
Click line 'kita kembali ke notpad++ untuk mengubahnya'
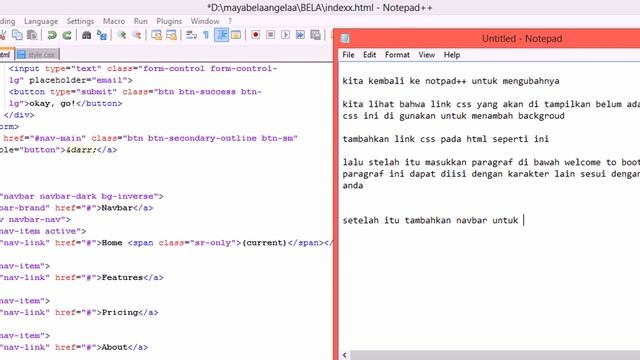coord(451,81)
